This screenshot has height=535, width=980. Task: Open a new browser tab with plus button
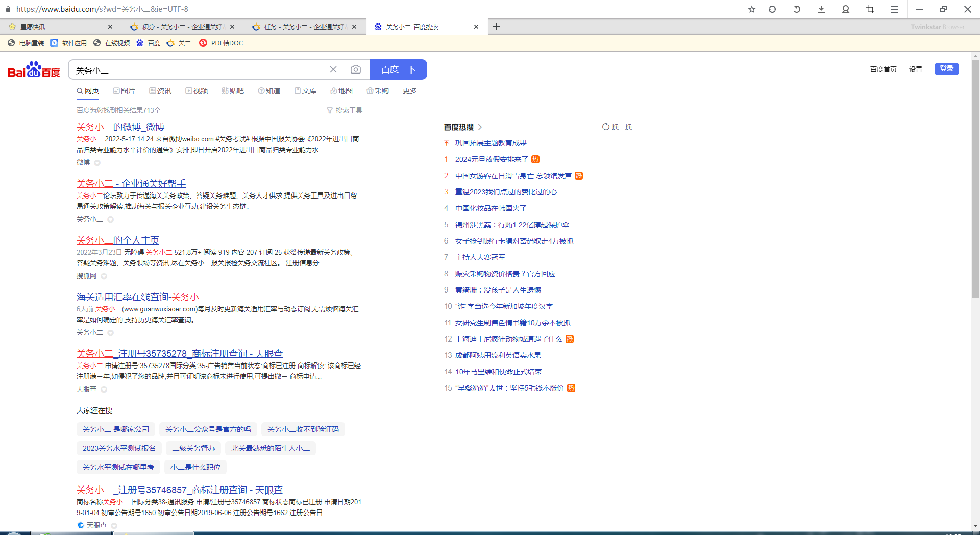tap(497, 27)
